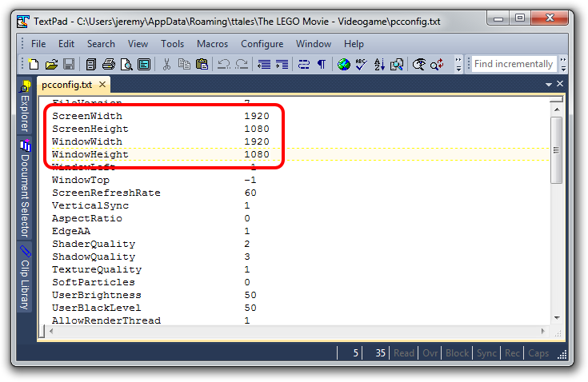Open the Search menu

101,44
